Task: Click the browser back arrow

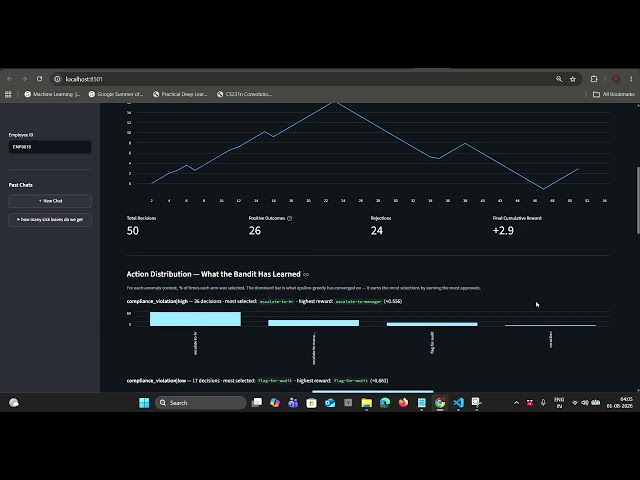Action: 9,79
